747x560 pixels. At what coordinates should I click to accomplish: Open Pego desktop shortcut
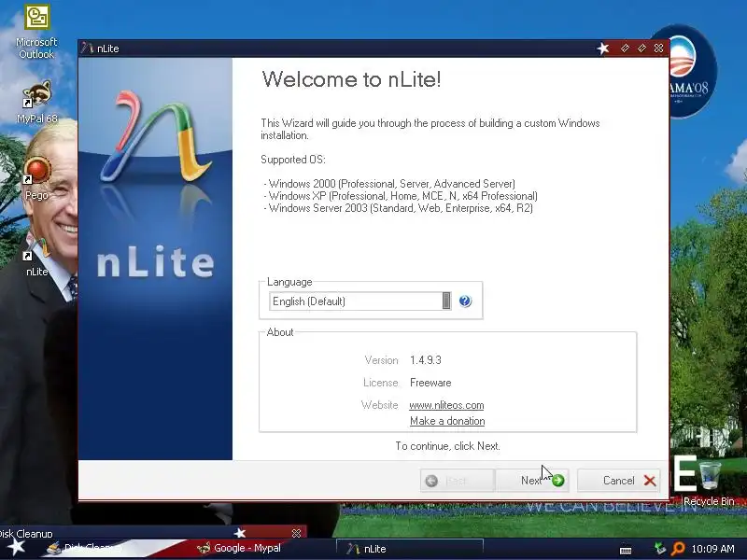click(36, 178)
